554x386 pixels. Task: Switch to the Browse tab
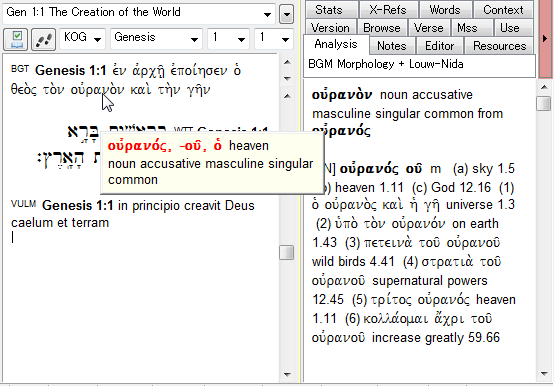[x=382, y=28]
